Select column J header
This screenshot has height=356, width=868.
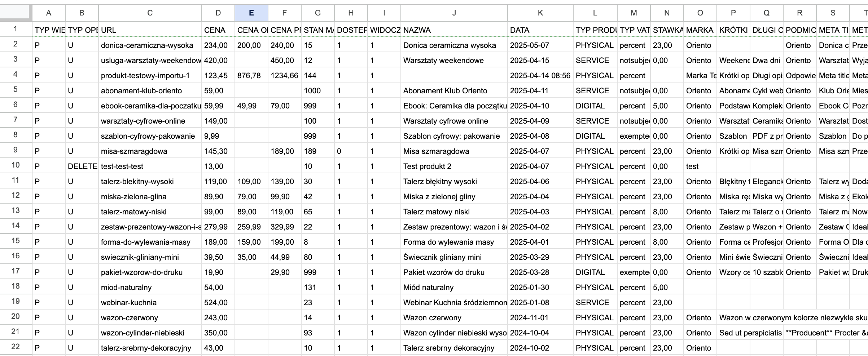pos(454,13)
